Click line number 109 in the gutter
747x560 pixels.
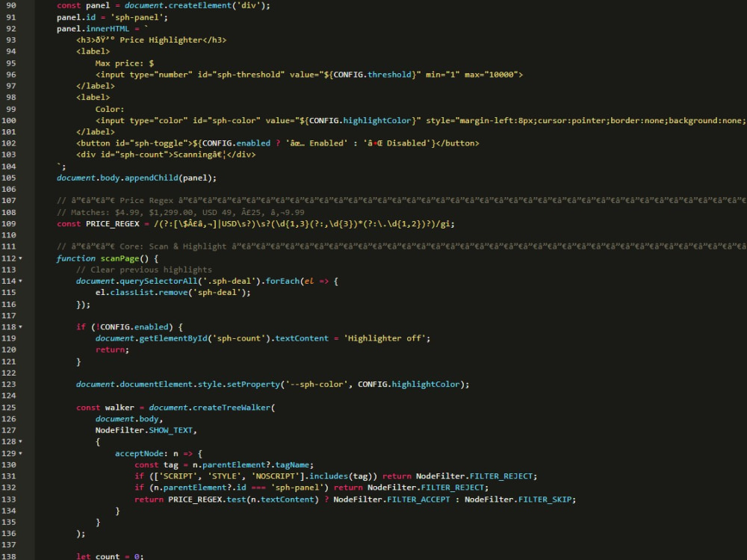click(8, 224)
